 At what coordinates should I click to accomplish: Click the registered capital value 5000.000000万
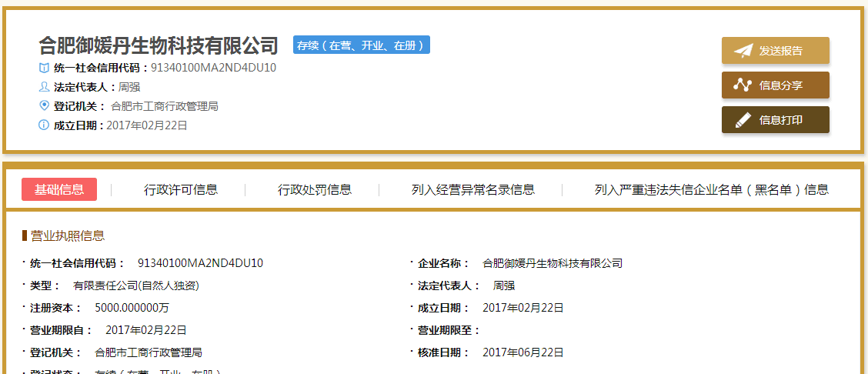coord(132,308)
